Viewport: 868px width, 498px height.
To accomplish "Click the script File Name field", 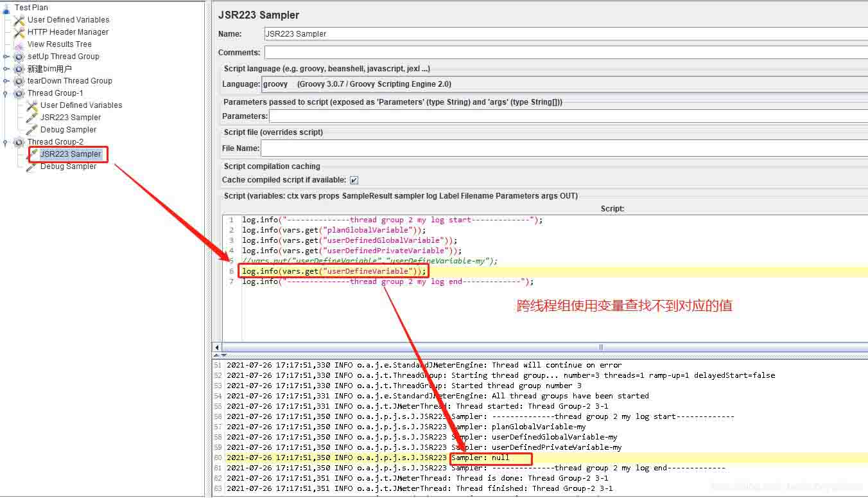I will point(564,148).
